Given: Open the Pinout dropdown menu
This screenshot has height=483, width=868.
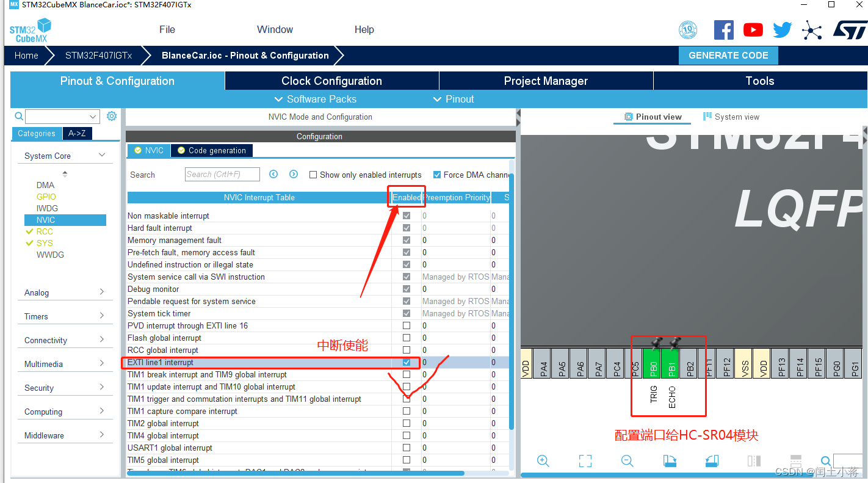Looking at the screenshot, I should [x=454, y=99].
